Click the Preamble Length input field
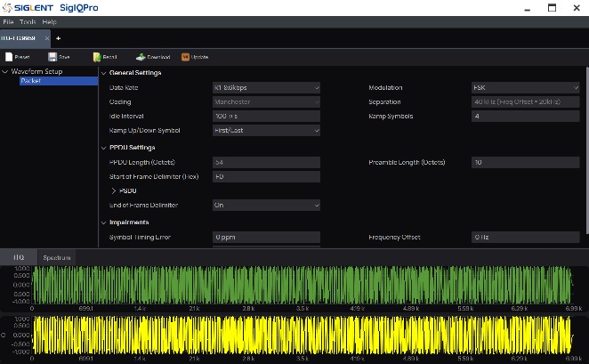589x364 pixels. click(x=525, y=163)
